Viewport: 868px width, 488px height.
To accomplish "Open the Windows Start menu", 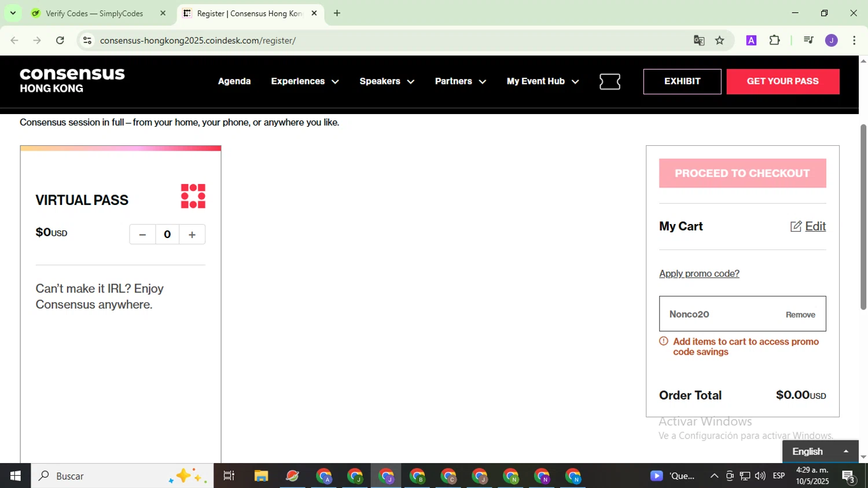I will 16,476.
